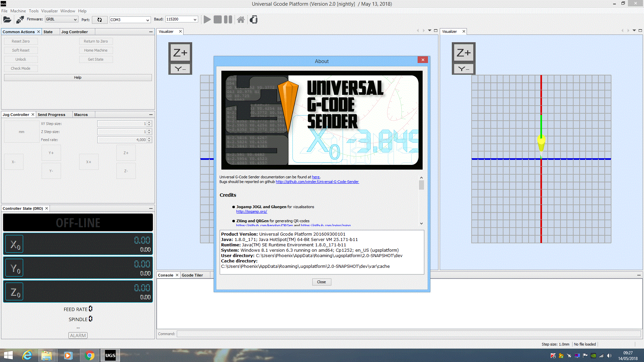Connect to the machine via the plug icon
This screenshot has width=644, height=362.
19,19
